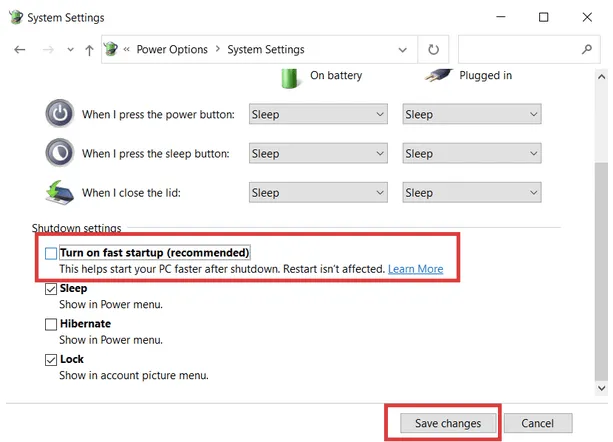Check the Hibernate checkbox
This screenshot has height=442, width=613.
pos(51,324)
